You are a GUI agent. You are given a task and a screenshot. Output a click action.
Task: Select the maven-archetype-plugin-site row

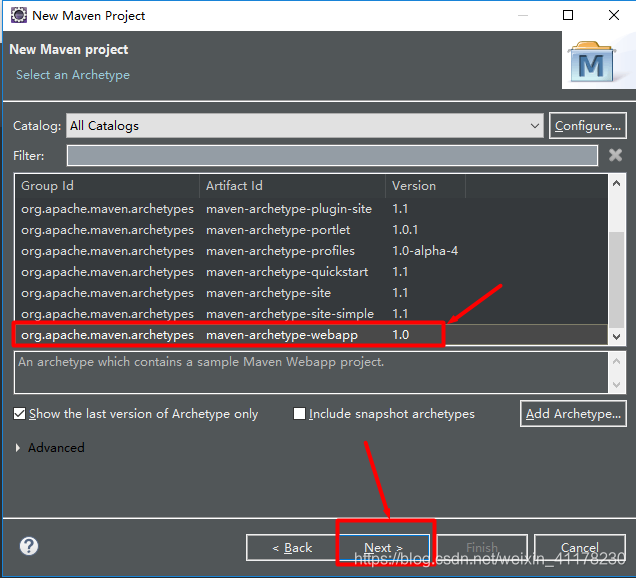tap(312, 209)
